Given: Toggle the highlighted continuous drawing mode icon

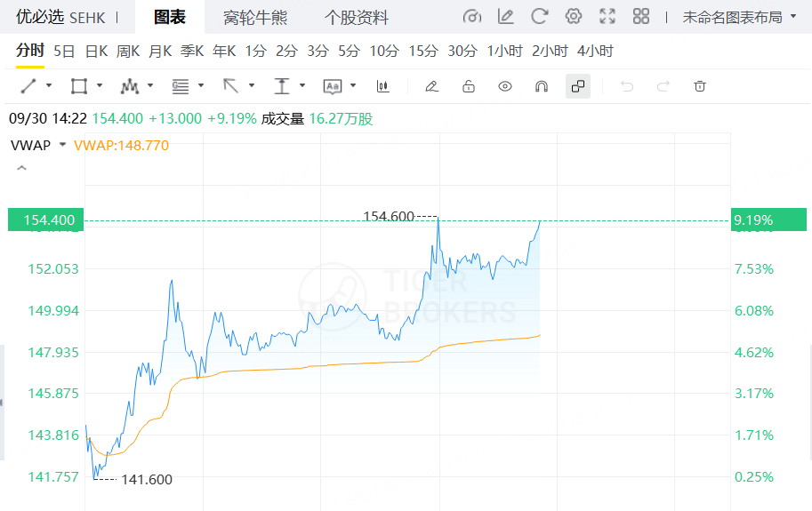Looking at the screenshot, I should (578, 86).
